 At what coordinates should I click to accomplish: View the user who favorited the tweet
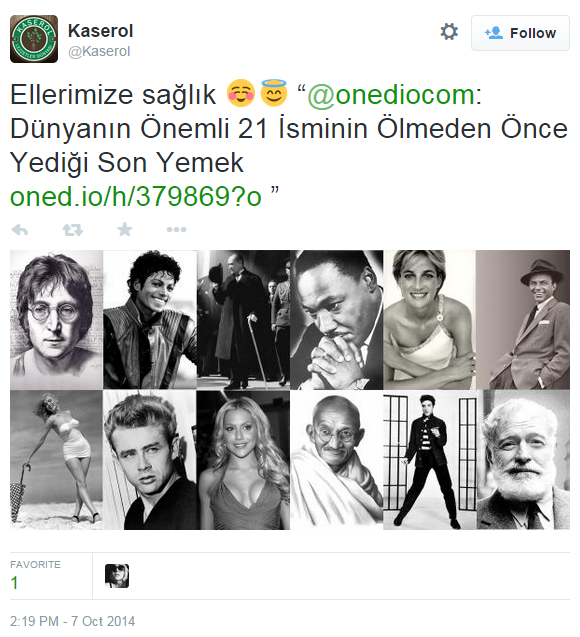click(117, 576)
